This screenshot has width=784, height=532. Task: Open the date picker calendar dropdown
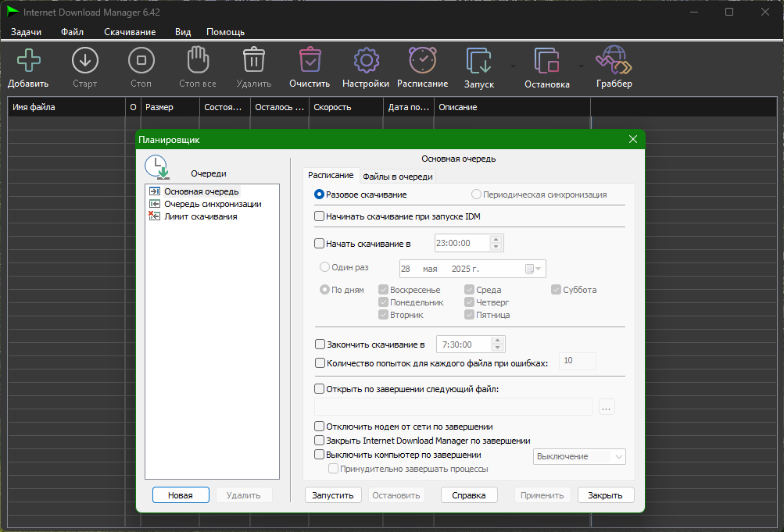coord(533,269)
